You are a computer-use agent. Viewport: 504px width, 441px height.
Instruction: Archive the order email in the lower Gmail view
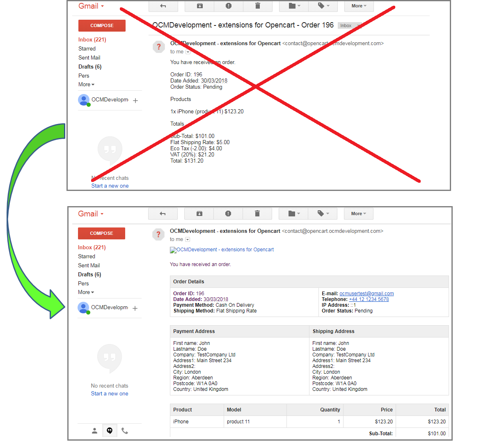click(x=199, y=214)
